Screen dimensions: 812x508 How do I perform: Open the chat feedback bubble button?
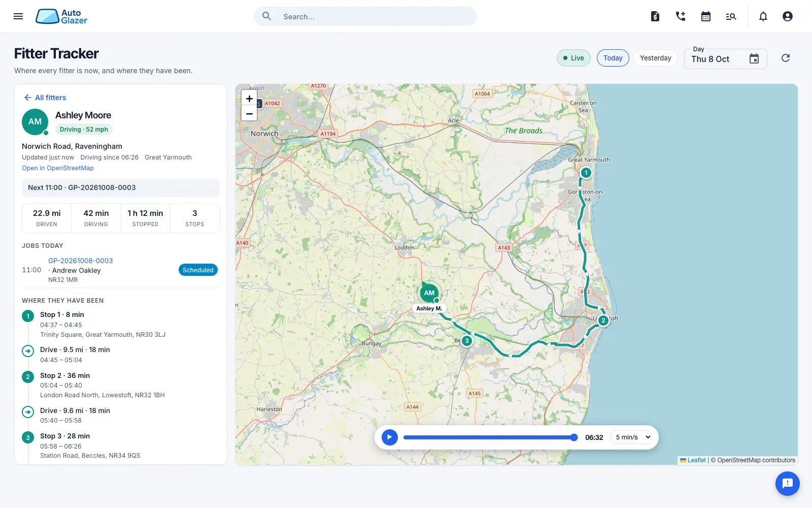tap(788, 483)
